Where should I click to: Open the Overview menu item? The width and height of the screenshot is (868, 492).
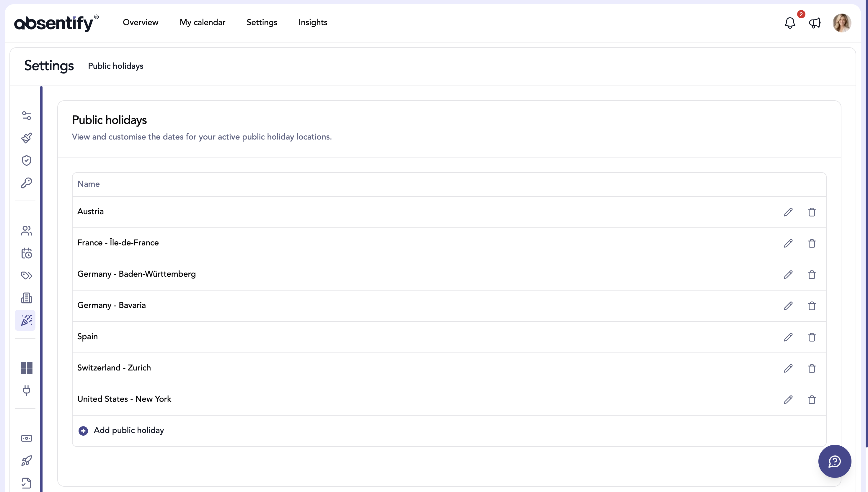(140, 22)
